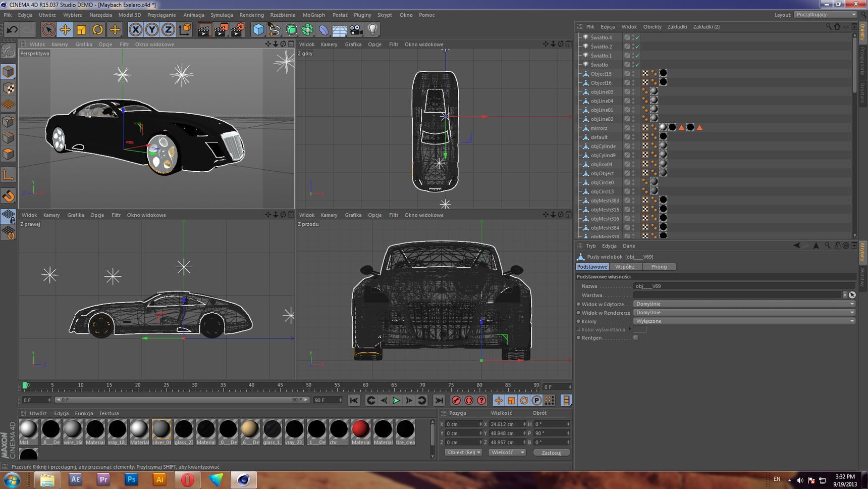
Task: Activate the Rotate tool in top toolbar
Action: [98, 30]
